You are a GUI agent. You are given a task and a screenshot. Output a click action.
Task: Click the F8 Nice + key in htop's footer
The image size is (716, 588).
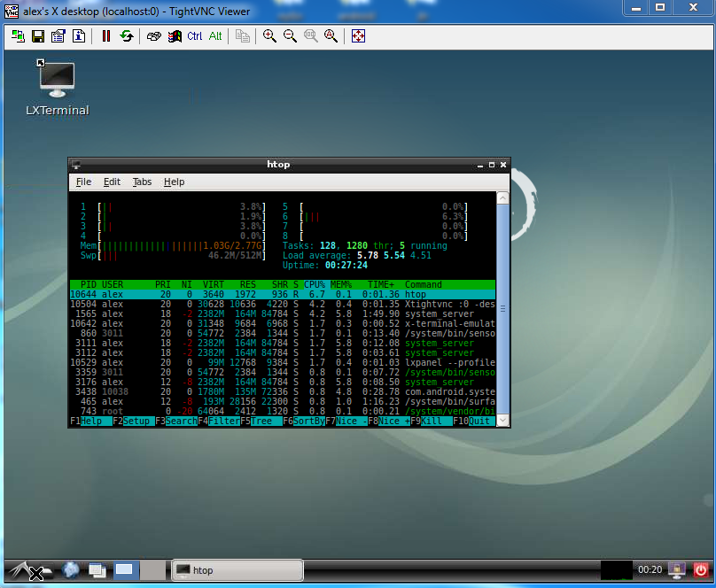click(389, 421)
